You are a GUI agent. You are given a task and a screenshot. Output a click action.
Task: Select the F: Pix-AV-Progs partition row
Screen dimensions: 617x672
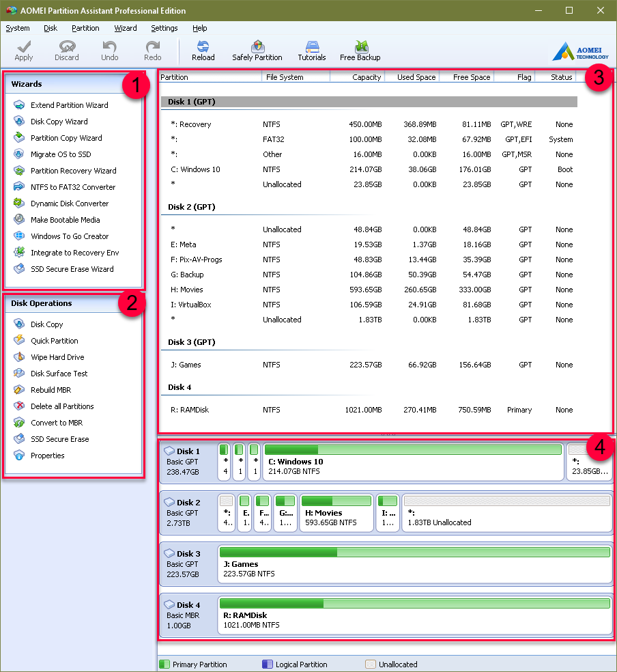click(369, 260)
